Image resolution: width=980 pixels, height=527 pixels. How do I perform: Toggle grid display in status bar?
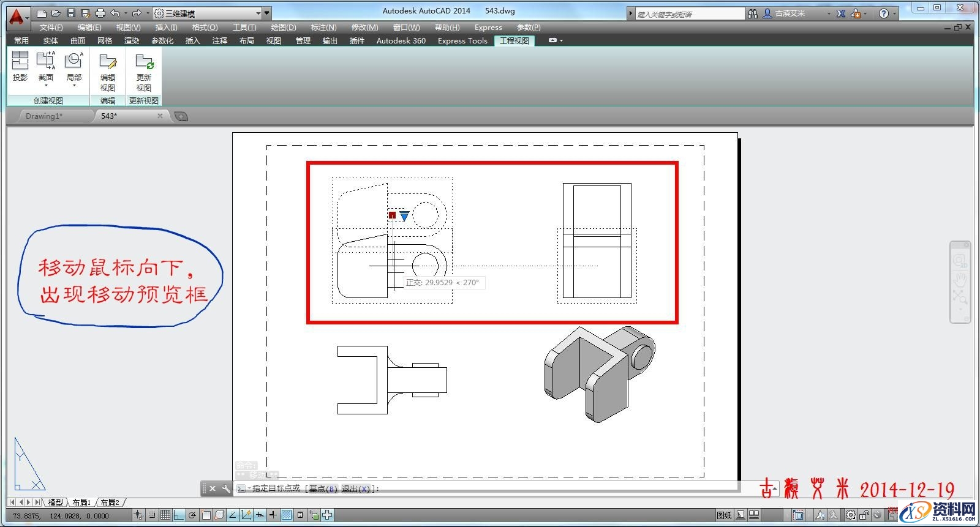pos(165,515)
